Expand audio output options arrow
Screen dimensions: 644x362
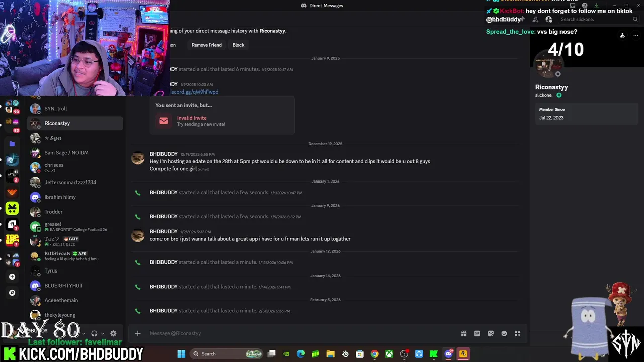click(x=103, y=333)
